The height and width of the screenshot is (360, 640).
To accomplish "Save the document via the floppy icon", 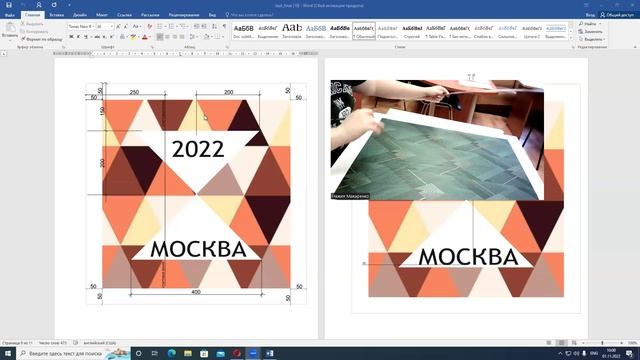I will coord(9,5).
